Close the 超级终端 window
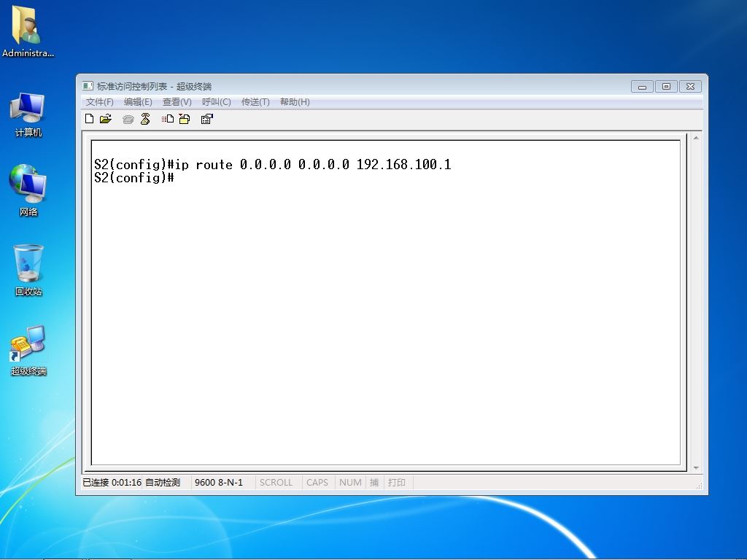This screenshot has height=560, width=747. [x=690, y=87]
